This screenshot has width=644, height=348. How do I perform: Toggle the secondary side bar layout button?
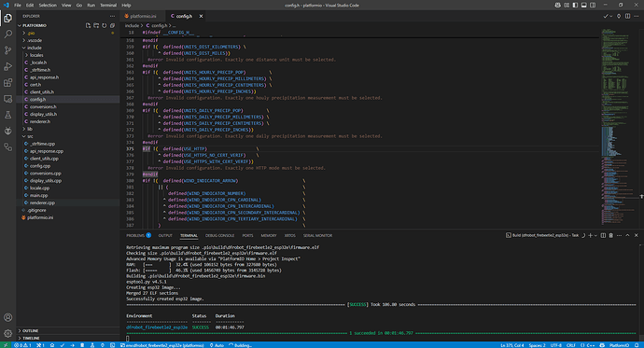click(x=593, y=5)
